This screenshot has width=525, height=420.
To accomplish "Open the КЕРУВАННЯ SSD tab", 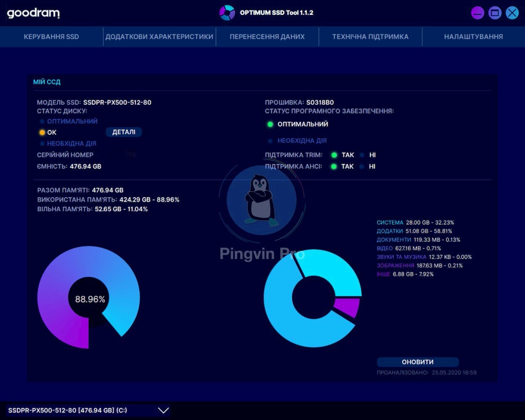I will 51,37.
